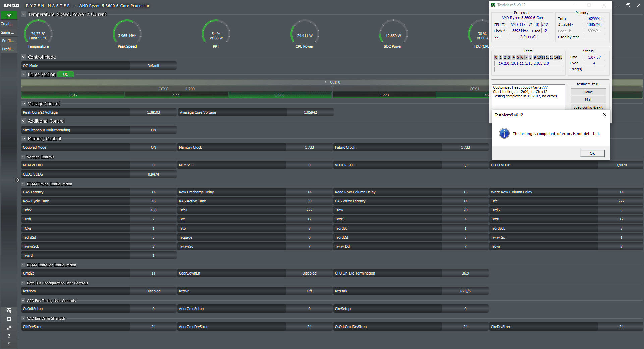Collapse the Temperature, Speed, Power & Current section
Image resolution: width=644 pixels, height=349 pixels.
tap(24, 14)
